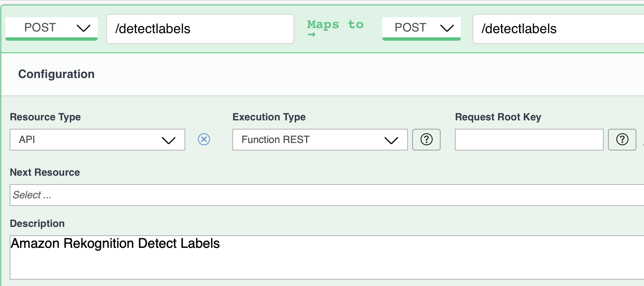This screenshot has width=644, height=286.
Task: Click the Maps to text
Action: point(335,24)
